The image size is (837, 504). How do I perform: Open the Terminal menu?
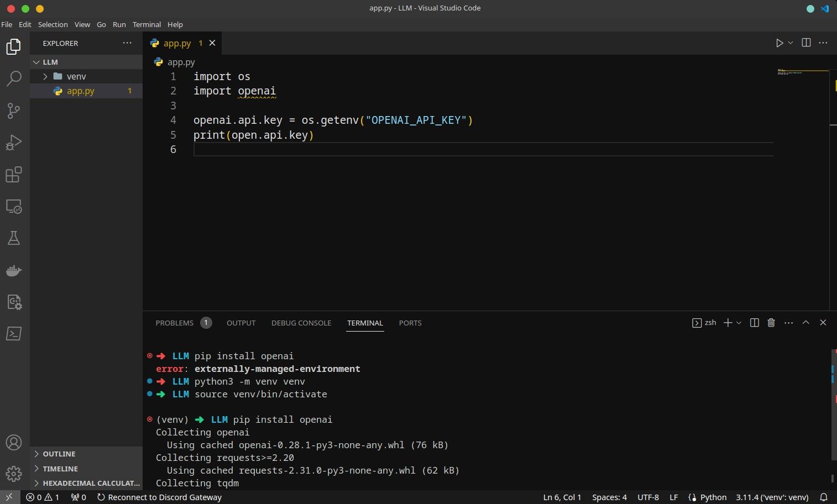147,24
